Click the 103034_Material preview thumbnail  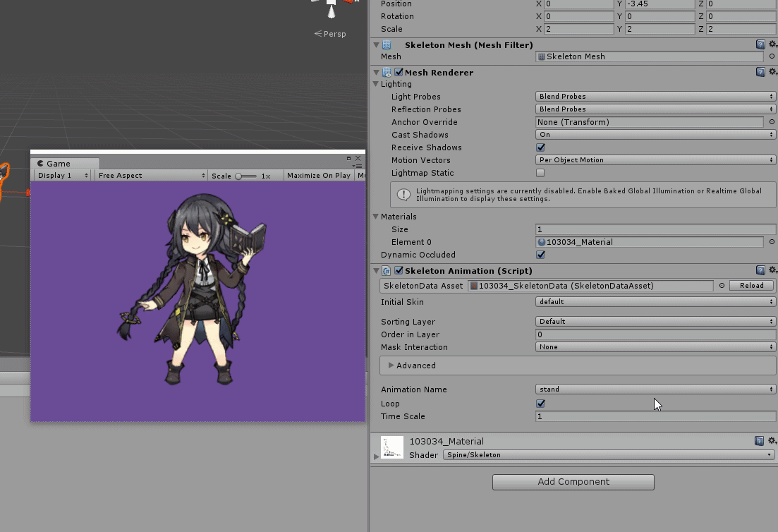pyautogui.click(x=392, y=447)
